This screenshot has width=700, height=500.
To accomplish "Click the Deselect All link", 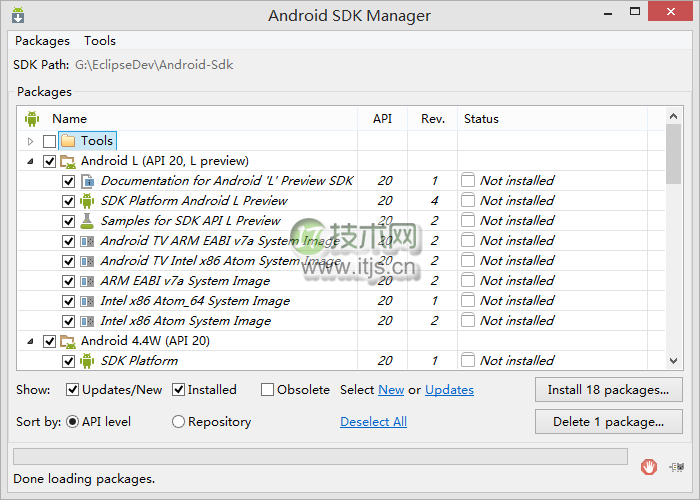I will (x=373, y=421).
